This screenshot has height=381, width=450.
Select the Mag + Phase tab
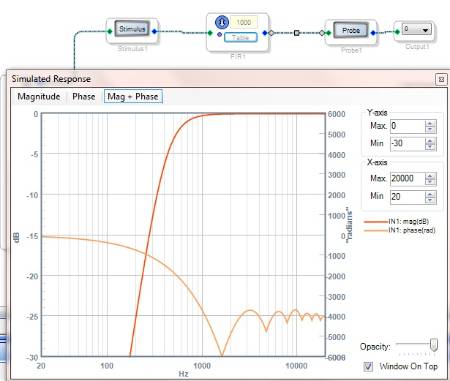[x=133, y=97]
